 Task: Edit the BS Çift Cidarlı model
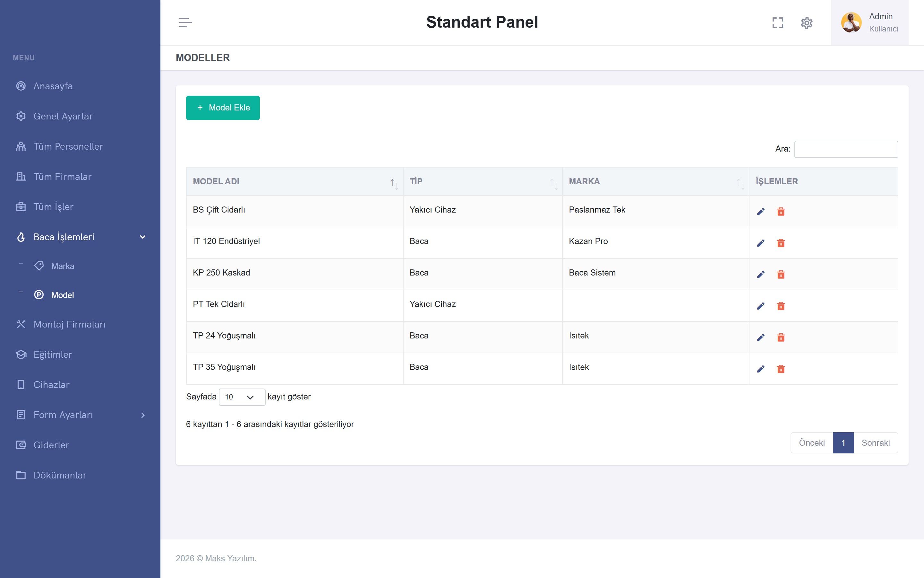tap(761, 211)
